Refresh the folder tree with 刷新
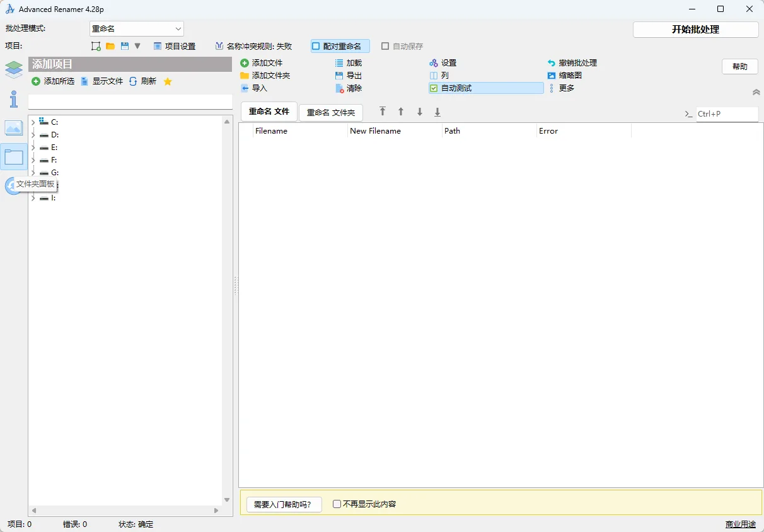 click(x=142, y=81)
